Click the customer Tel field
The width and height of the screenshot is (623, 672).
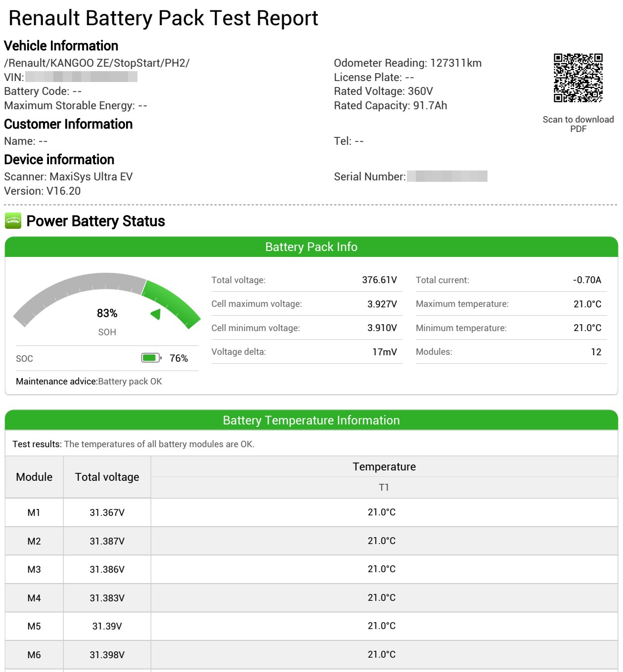(349, 141)
